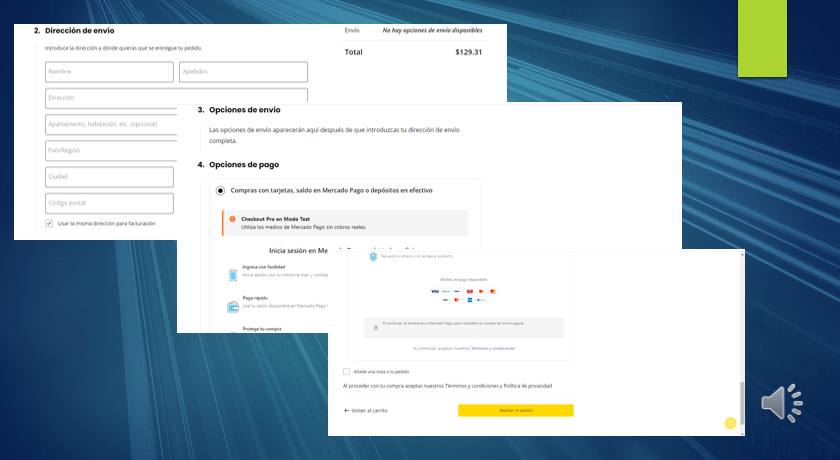Click the orange Checkout Pro warning icon
Viewport: 840px width, 460px height.
[x=232, y=219]
